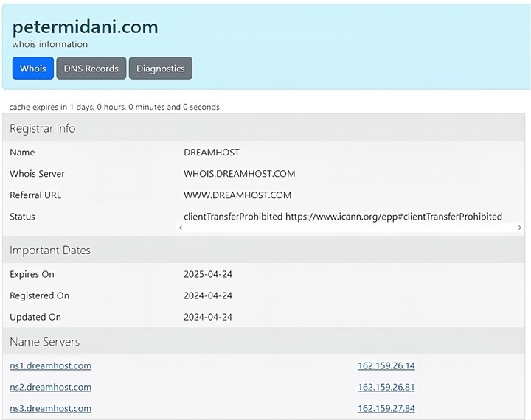Select the WWW.DREAMHOST.COM referral URL
The image size is (531, 420).
click(x=237, y=195)
